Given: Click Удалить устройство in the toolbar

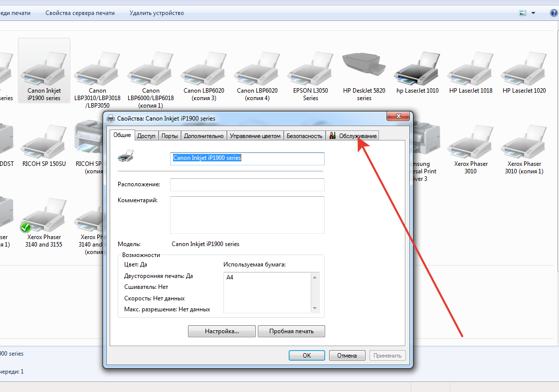Looking at the screenshot, I should 157,13.
